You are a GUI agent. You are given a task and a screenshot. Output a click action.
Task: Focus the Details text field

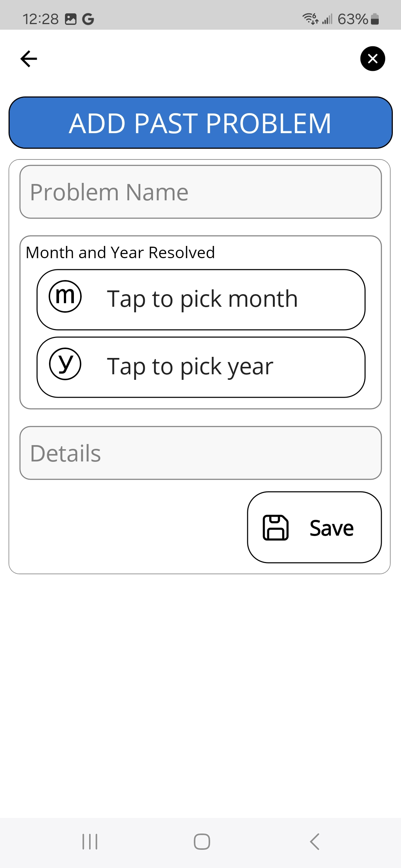[200, 453]
